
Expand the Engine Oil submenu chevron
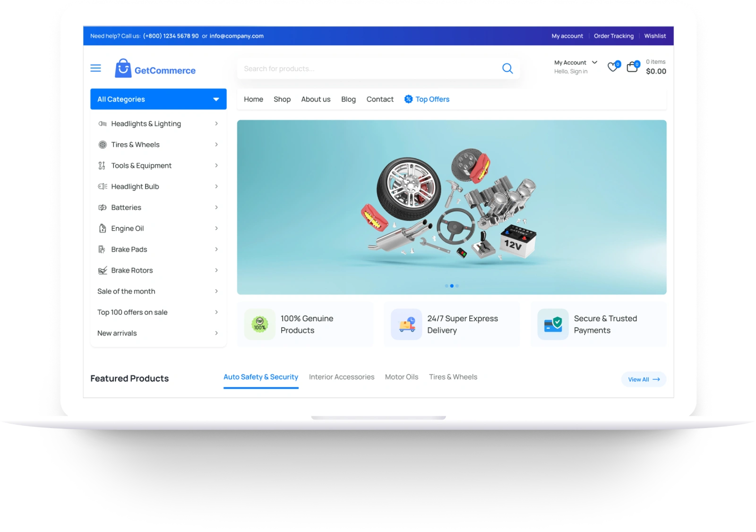click(x=216, y=228)
